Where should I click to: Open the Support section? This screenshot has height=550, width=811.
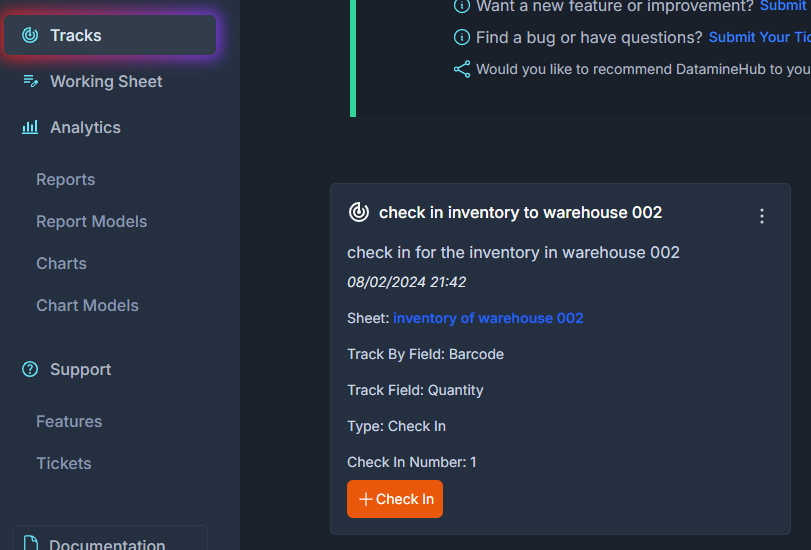(81, 369)
